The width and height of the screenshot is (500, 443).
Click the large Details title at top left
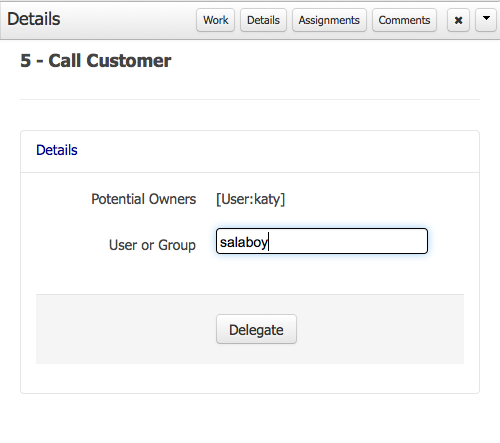34,19
